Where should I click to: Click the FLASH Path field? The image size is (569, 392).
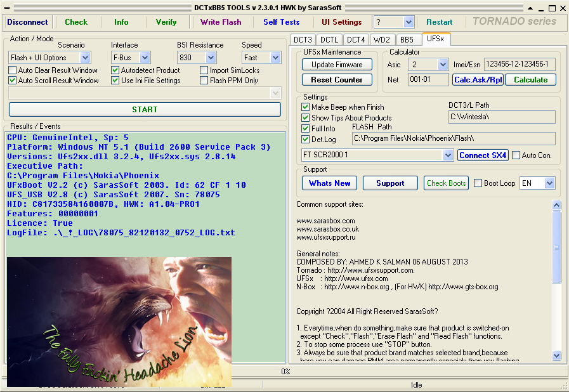pos(454,138)
